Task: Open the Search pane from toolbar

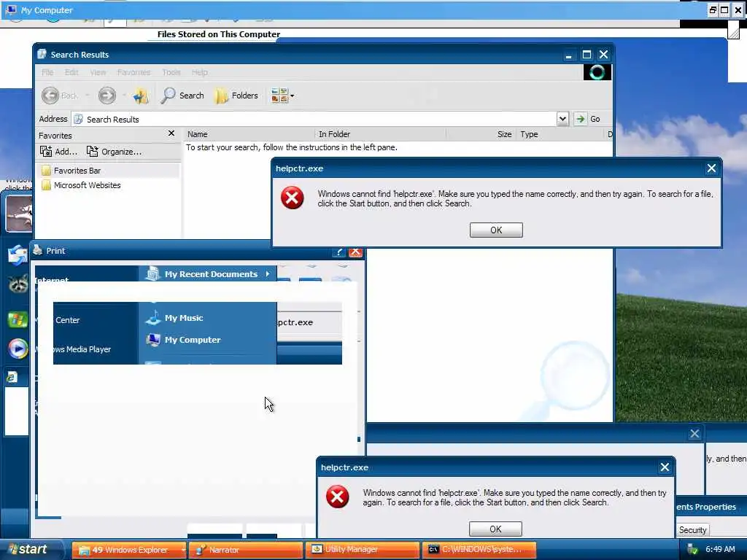Action: pos(182,96)
